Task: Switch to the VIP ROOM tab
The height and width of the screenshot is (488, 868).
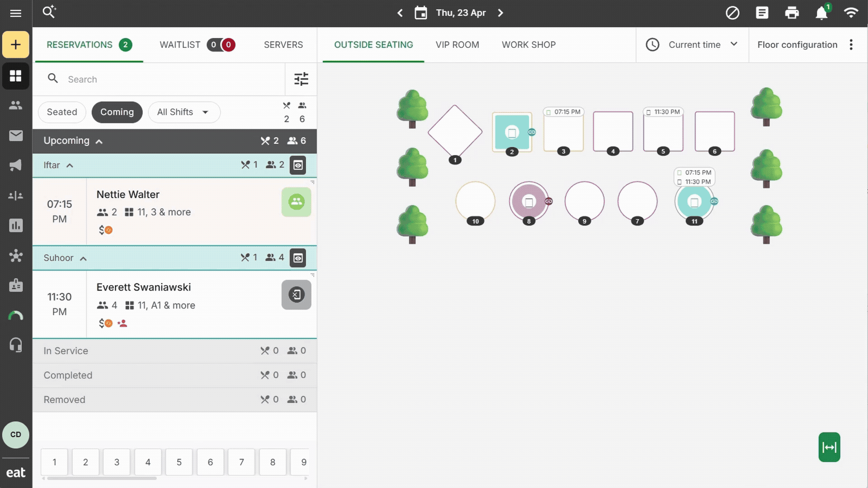Action: coord(457,45)
